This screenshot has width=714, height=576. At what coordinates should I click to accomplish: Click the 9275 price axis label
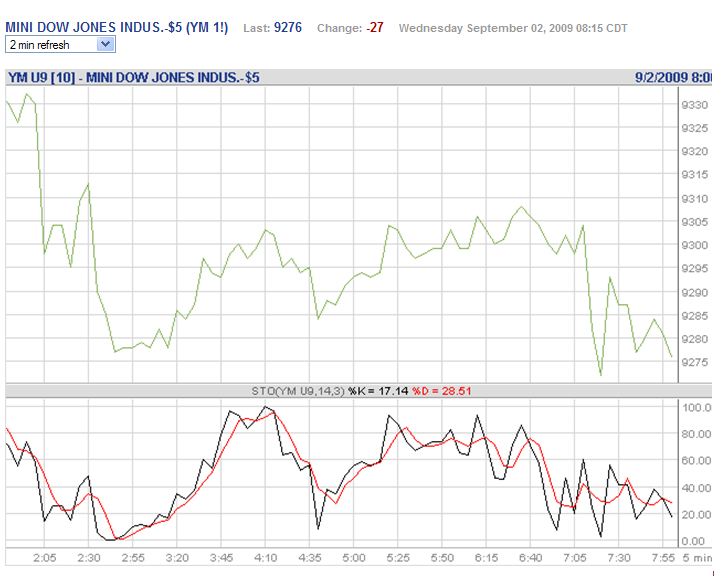(695, 362)
